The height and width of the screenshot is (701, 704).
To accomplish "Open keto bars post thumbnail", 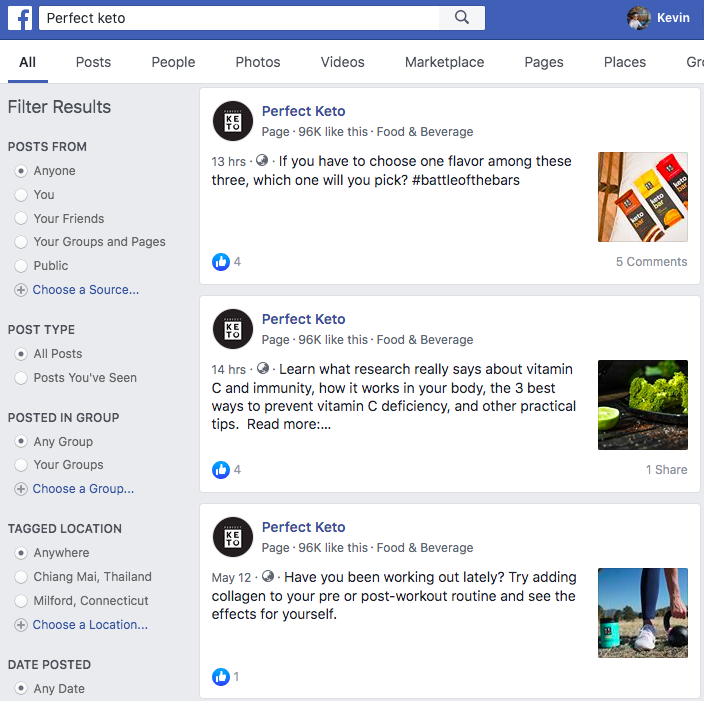I will click(x=642, y=197).
